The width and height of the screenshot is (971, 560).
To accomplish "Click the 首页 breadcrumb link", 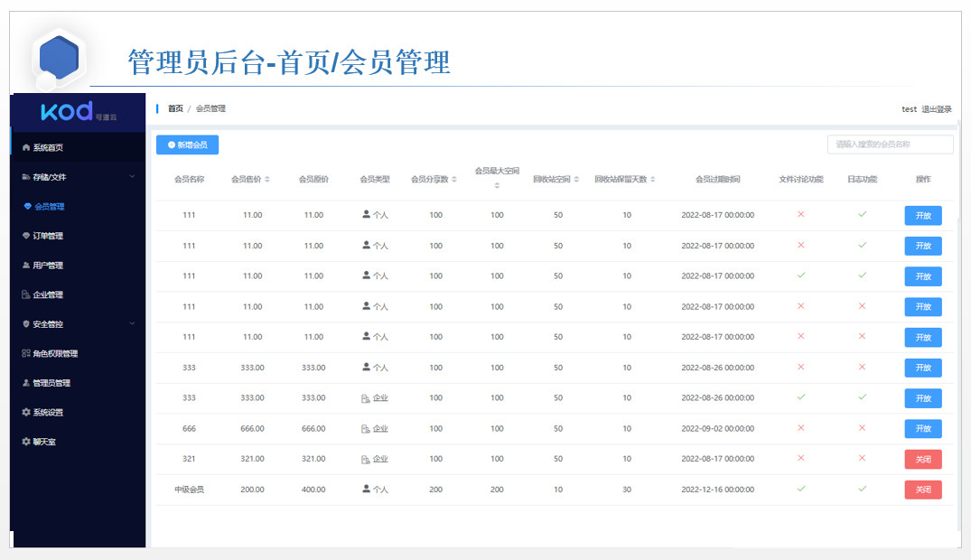I will (175, 108).
